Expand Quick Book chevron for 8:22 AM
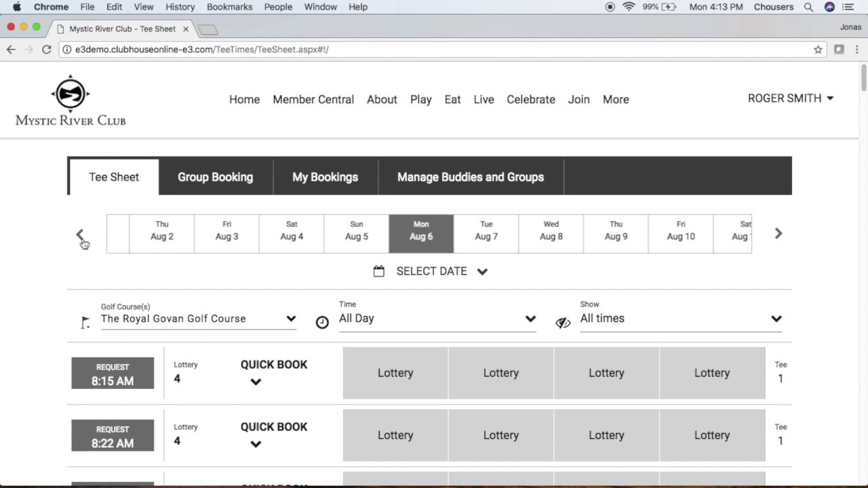Image resolution: width=868 pixels, height=488 pixels. 256,444
